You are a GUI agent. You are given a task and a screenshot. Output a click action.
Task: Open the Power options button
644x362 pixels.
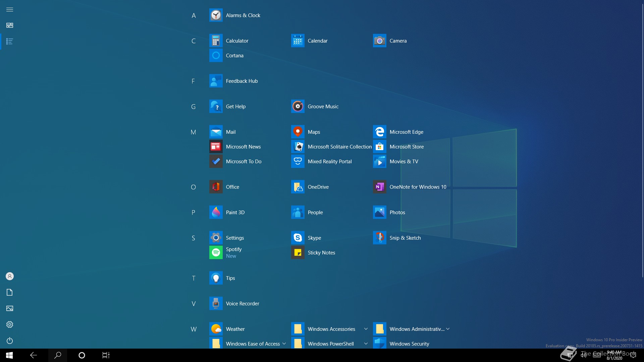pyautogui.click(x=10, y=341)
